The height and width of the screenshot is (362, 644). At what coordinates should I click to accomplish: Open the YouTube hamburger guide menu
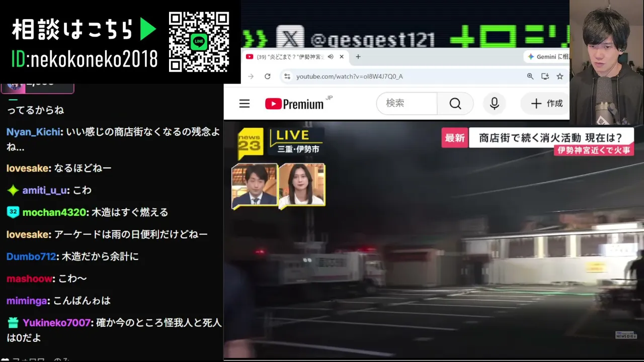(x=245, y=104)
